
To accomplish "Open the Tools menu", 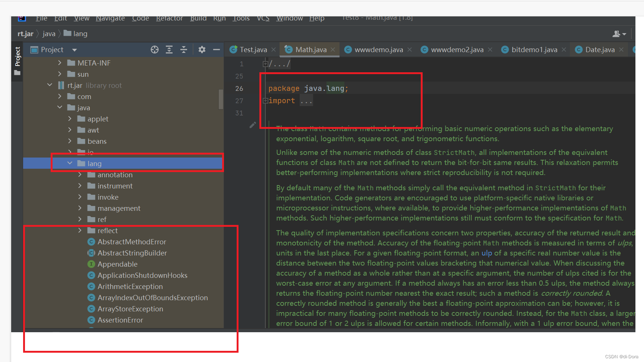I will click(x=241, y=18).
